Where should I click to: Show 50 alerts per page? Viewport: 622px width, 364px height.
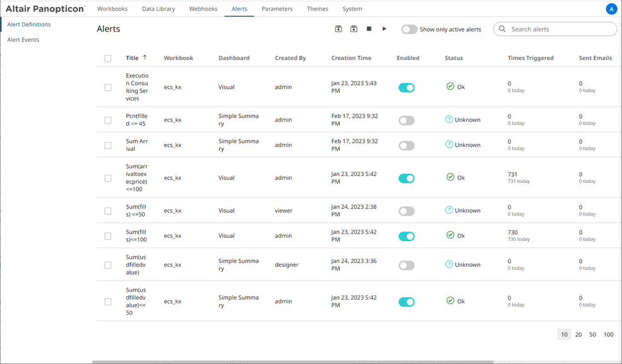tap(592, 334)
